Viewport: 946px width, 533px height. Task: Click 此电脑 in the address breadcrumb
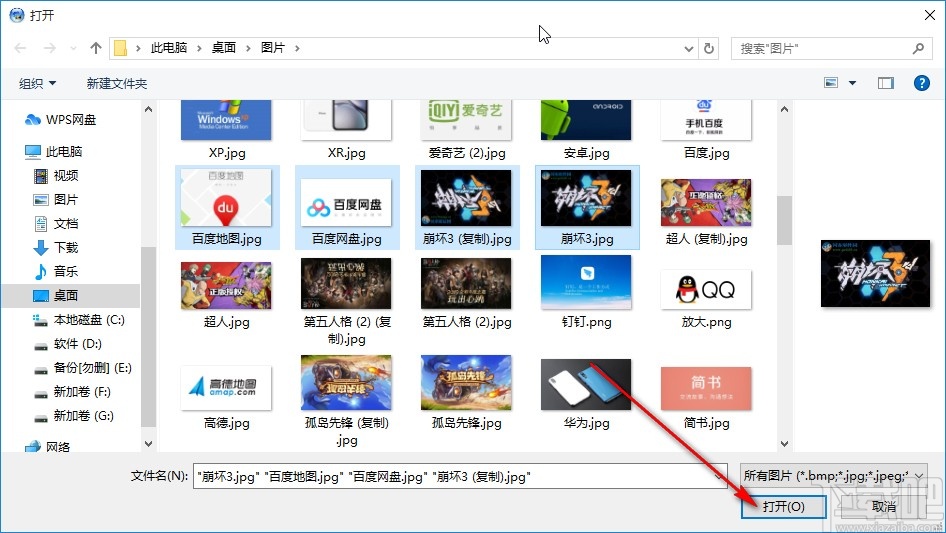[169, 48]
